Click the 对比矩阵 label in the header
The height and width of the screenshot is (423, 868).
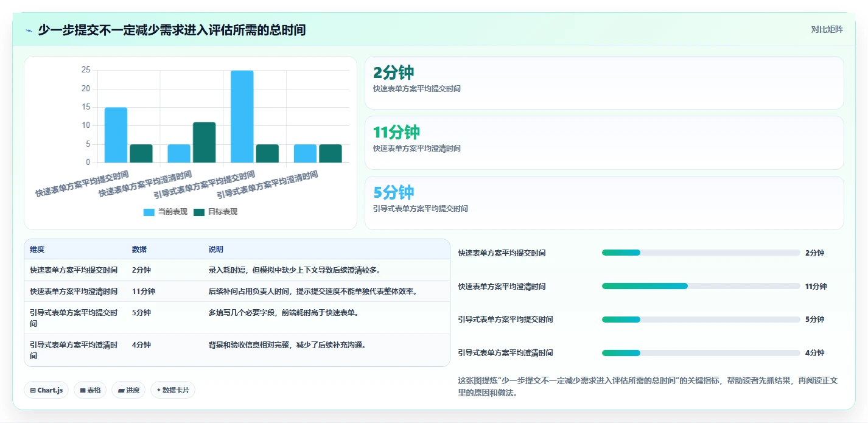pyautogui.click(x=827, y=30)
